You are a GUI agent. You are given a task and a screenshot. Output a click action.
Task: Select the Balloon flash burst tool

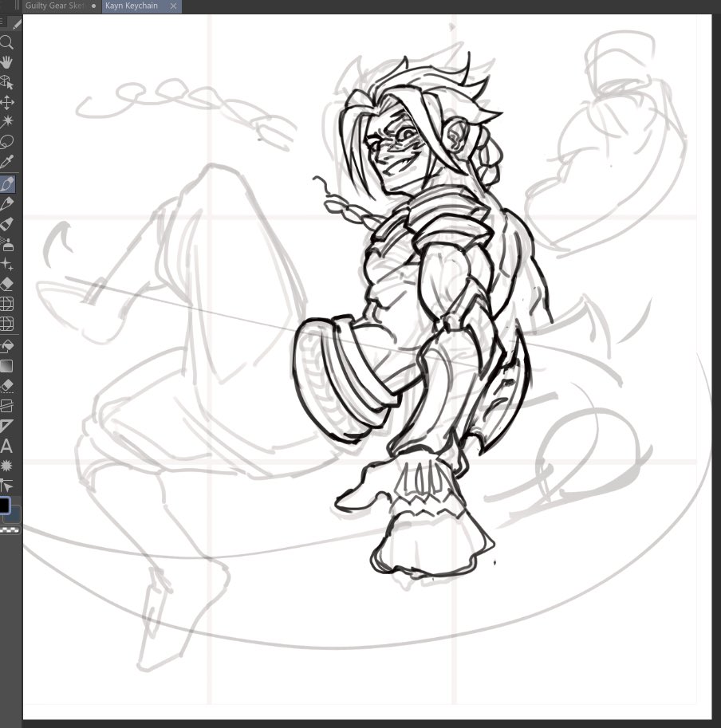[x=6, y=466]
